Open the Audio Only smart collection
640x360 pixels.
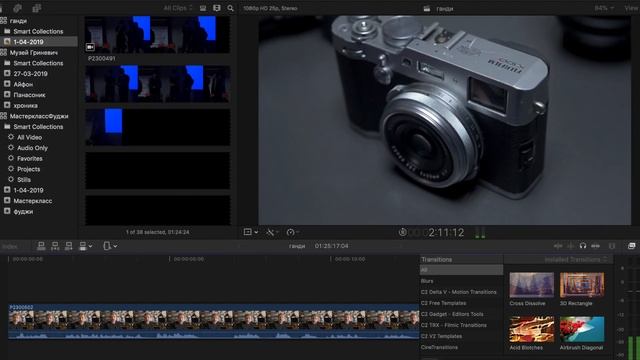point(32,148)
